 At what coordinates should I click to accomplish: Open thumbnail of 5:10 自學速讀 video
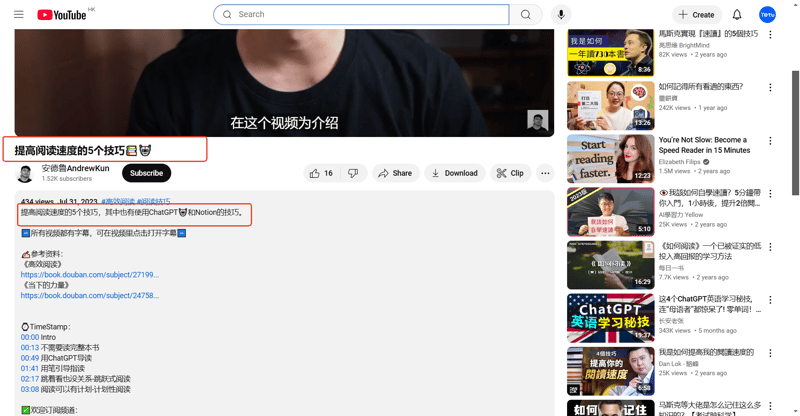coord(611,212)
